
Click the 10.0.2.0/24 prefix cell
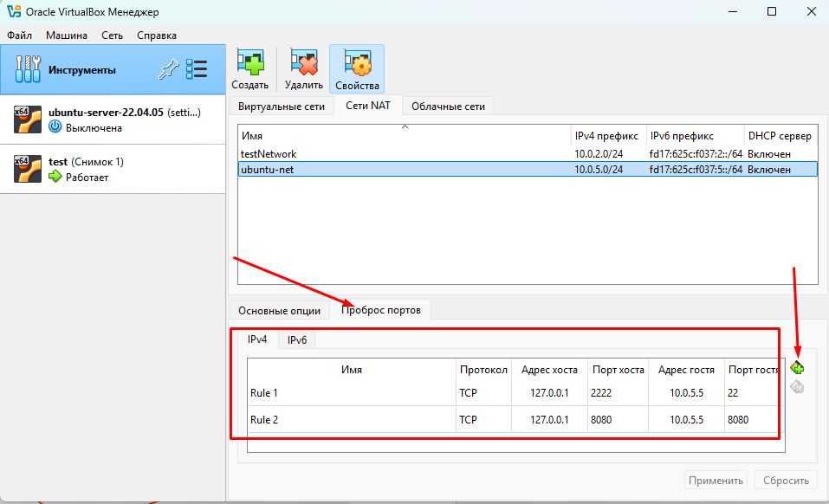[x=599, y=154]
